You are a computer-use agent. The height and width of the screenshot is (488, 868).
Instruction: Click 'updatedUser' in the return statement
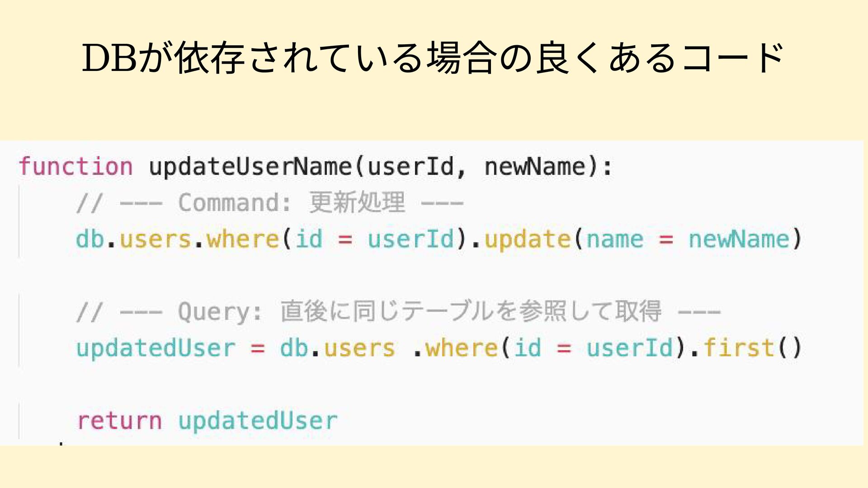[x=258, y=421]
